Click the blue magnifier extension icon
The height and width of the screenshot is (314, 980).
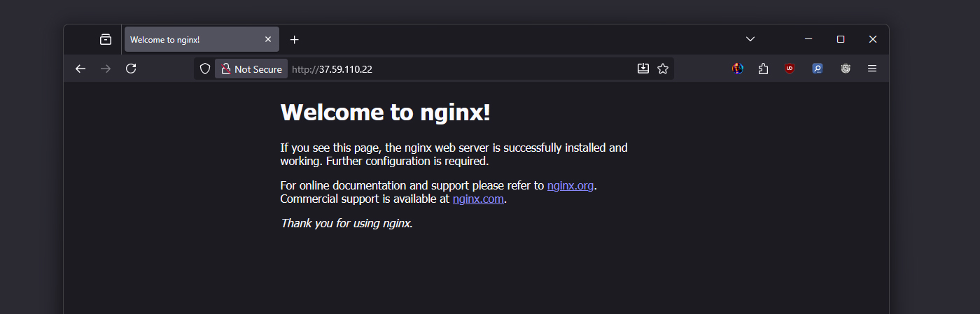(818, 69)
